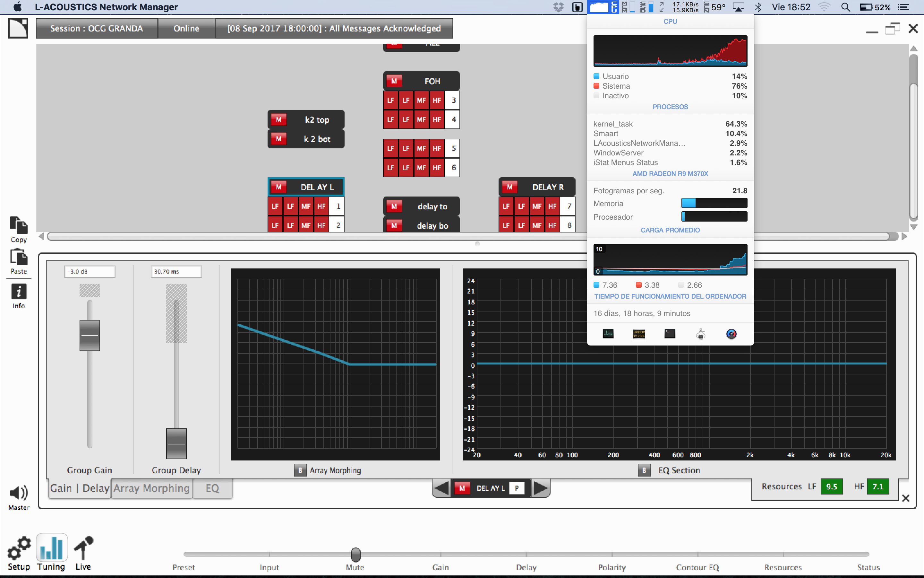Click HF channel of amplifier 7

click(552, 206)
